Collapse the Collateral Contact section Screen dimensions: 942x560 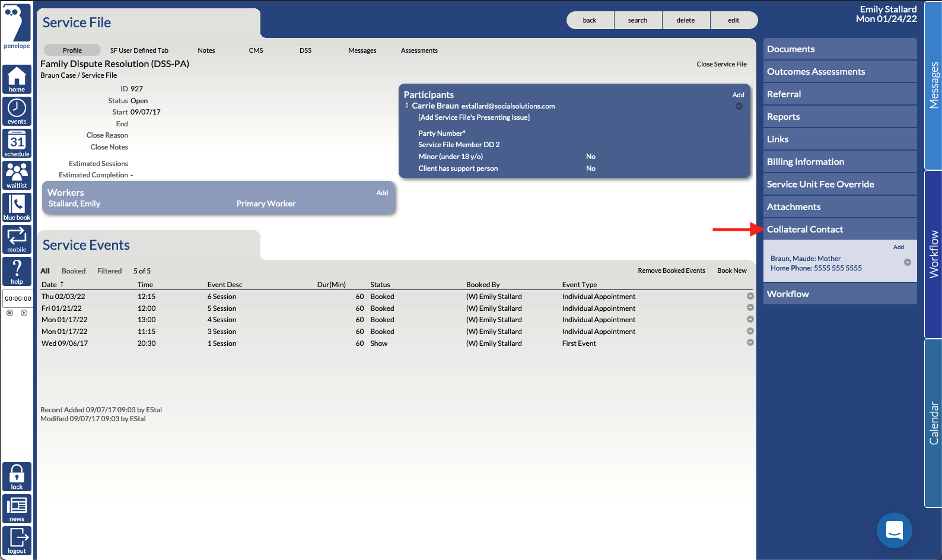840,229
